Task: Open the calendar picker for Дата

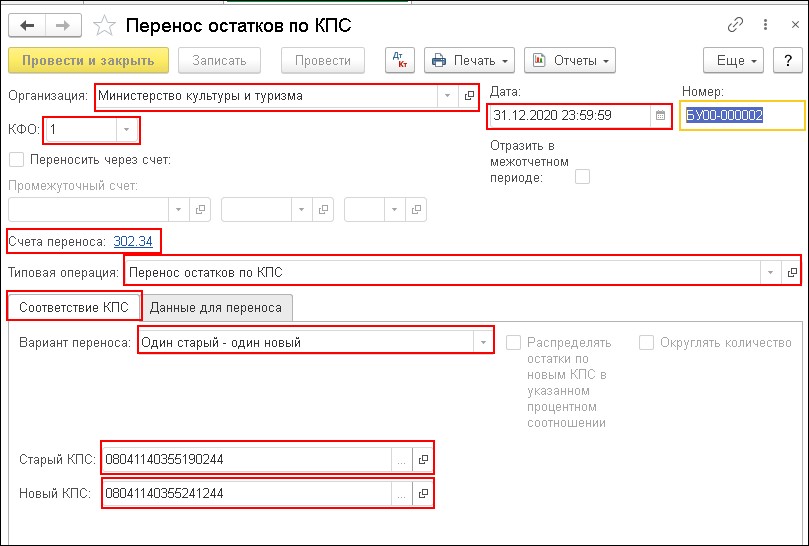Action: pos(660,115)
